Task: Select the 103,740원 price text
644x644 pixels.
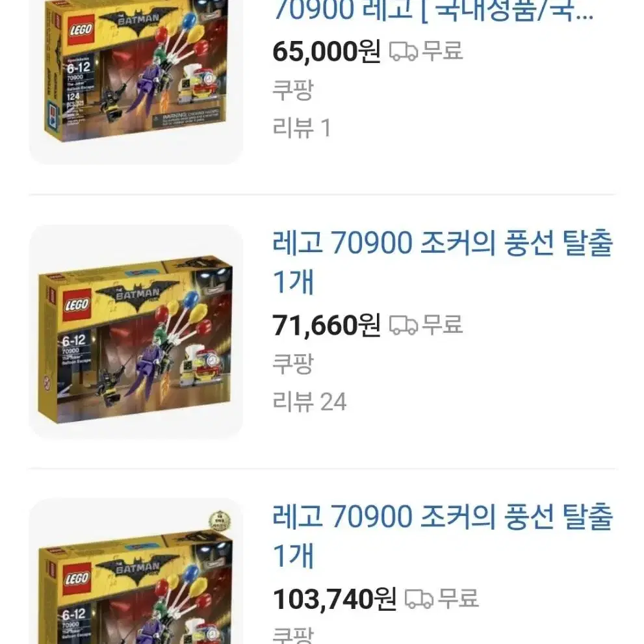Action: pos(335,599)
